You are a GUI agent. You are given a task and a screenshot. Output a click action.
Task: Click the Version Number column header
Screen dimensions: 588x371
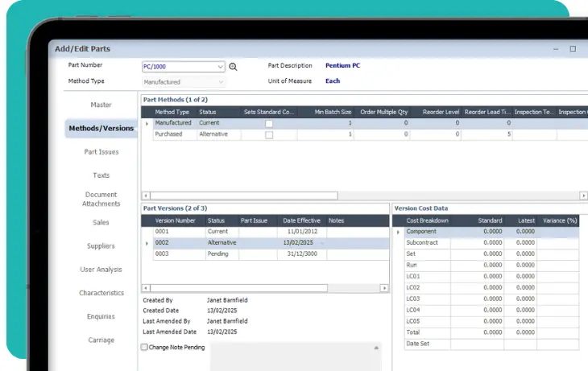[175, 221]
